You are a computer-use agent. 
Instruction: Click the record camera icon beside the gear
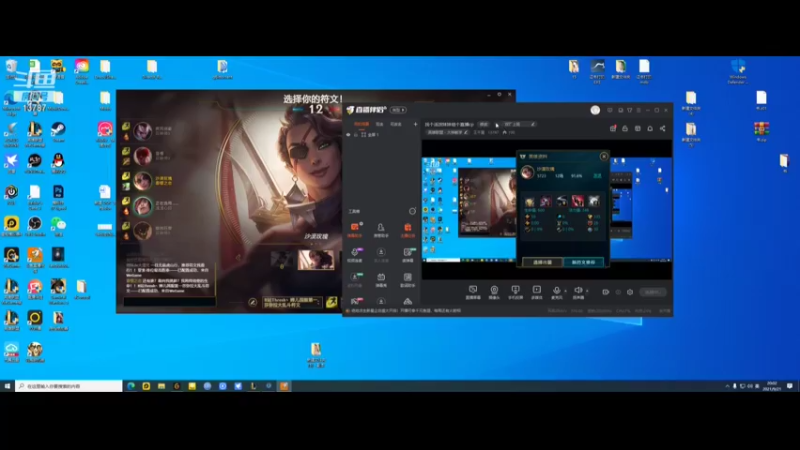tap(606, 292)
